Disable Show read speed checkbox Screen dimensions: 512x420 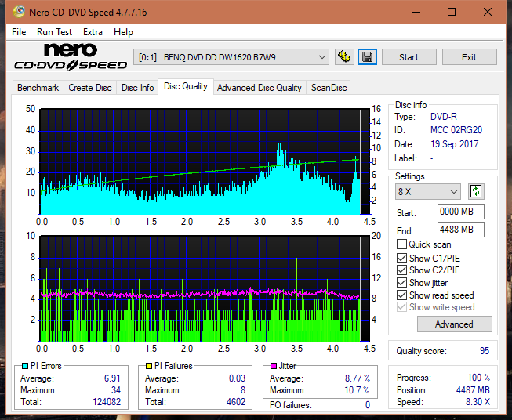tap(401, 295)
